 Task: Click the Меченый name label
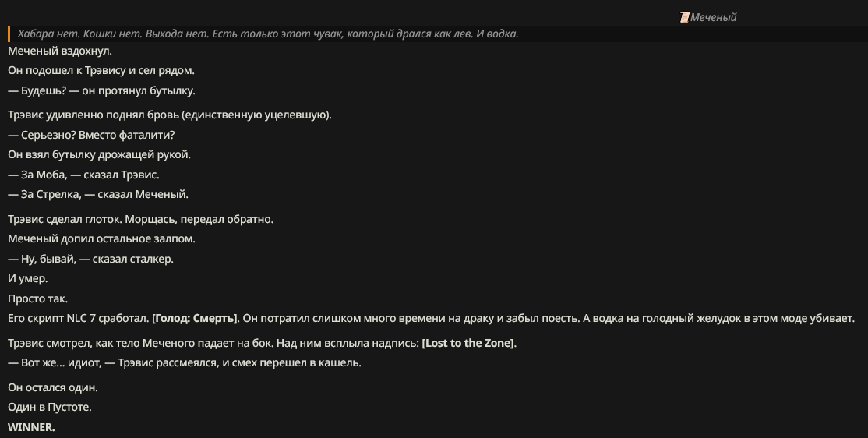[x=714, y=17]
